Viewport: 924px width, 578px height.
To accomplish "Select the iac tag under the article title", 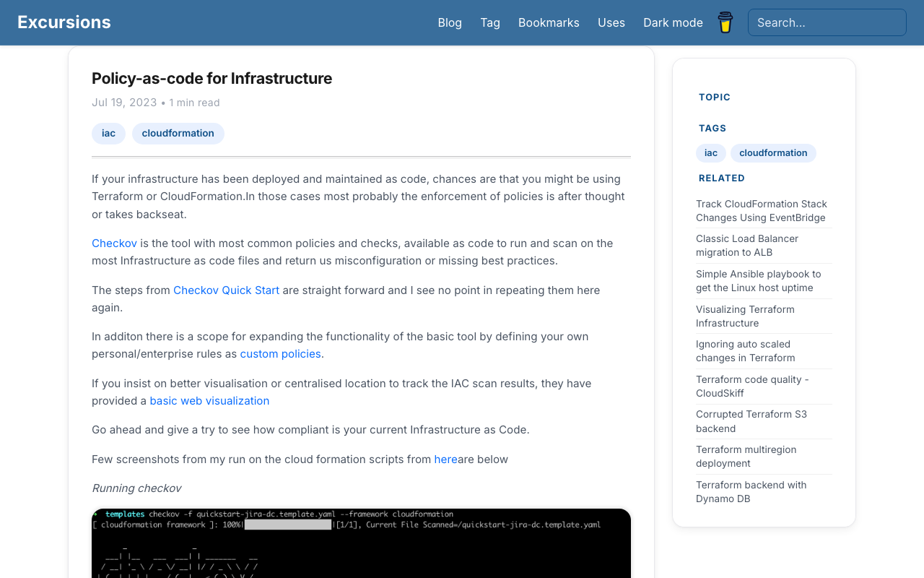I will coord(108,134).
